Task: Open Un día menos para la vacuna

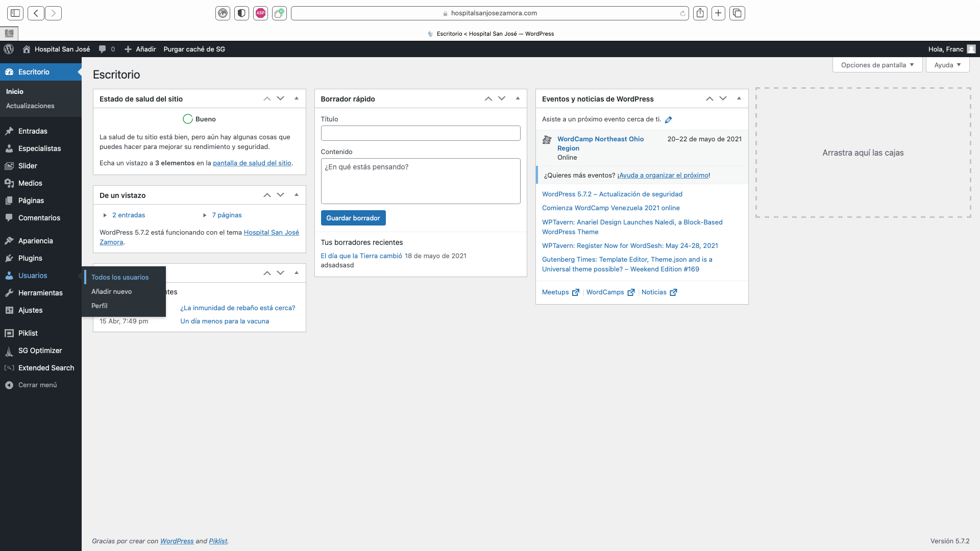Action: pyautogui.click(x=225, y=321)
